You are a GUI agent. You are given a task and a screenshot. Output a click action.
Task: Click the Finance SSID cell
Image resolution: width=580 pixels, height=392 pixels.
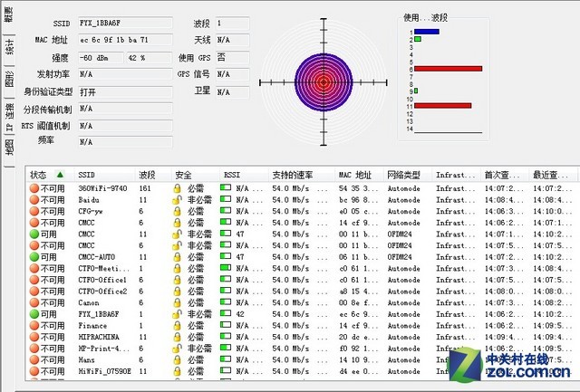click(92, 326)
